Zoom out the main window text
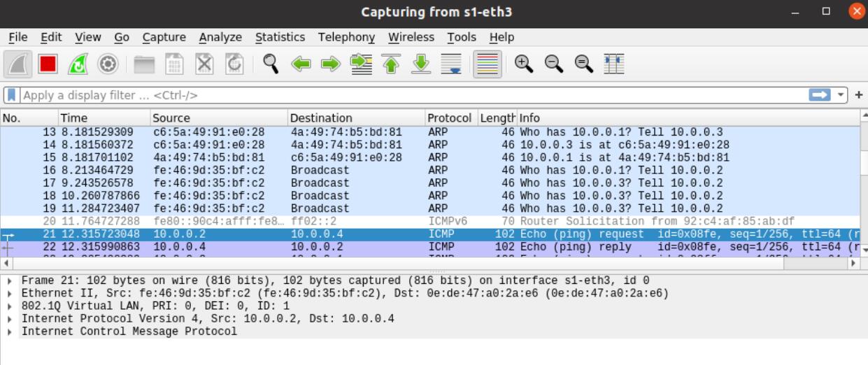Screen dimensions: 868x365 (553, 64)
